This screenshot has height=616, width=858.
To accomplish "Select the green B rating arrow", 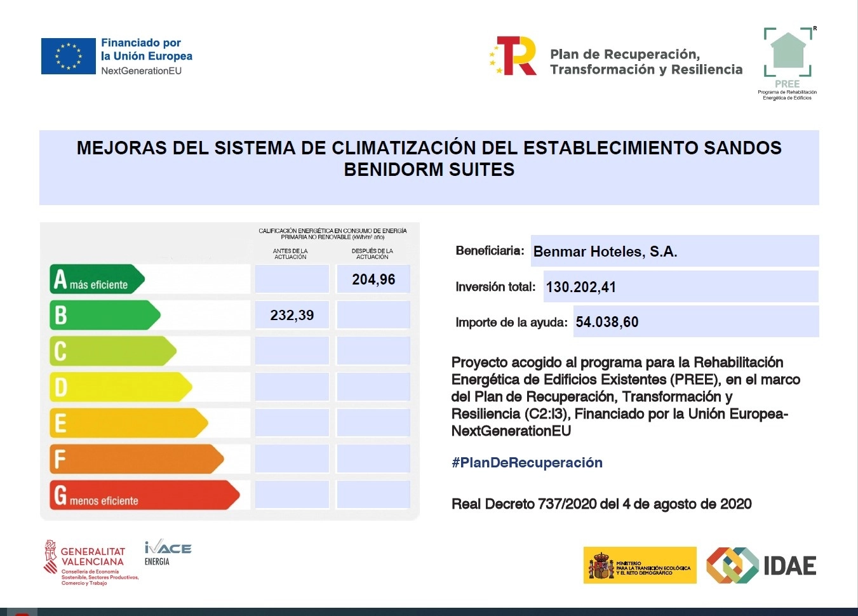I will pyautogui.click(x=104, y=315).
